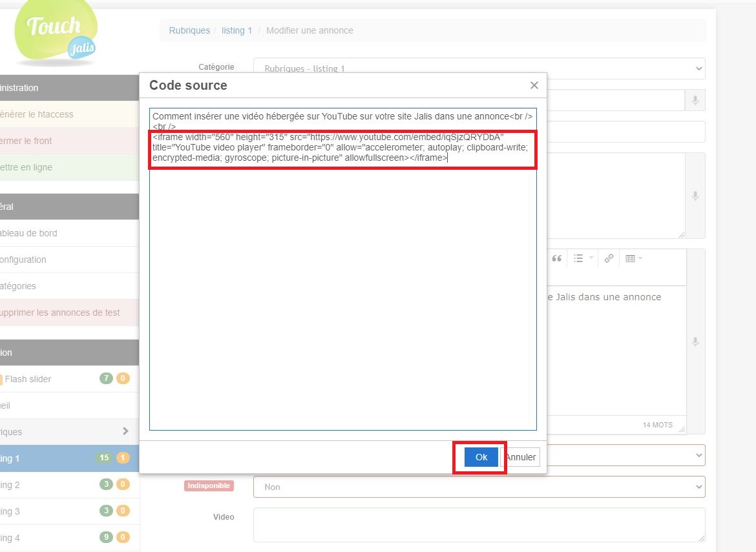
Task: Open the table icon dropdown arrow
Action: (640, 258)
